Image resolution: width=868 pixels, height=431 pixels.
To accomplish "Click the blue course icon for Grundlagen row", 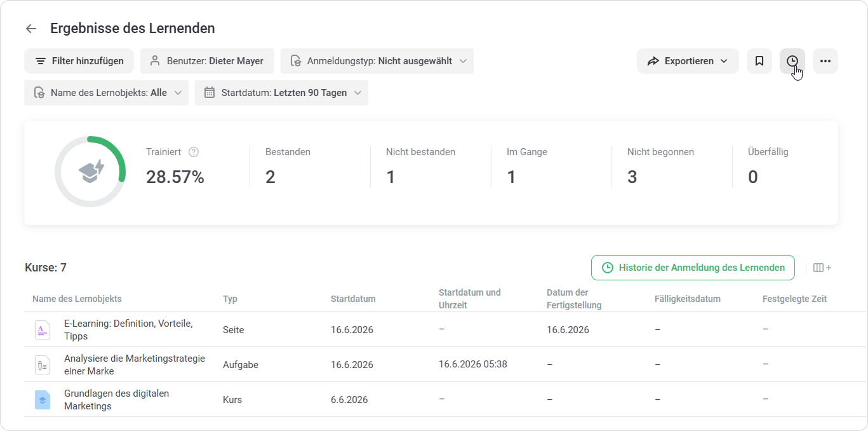I will point(42,400).
